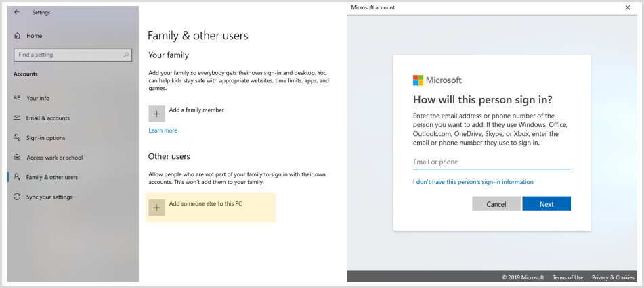Click the search magnifier icon
Screen dimensions: 644x288
click(126, 55)
